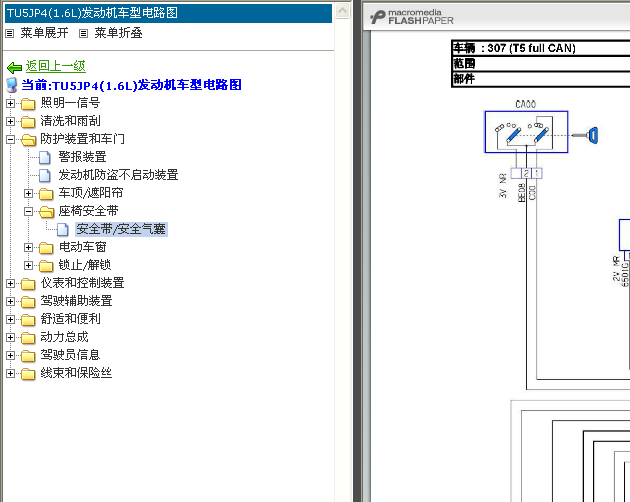630x502 pixels.
Task: Click connector pin 2 under CA00
Action: (x=526, y=173)
